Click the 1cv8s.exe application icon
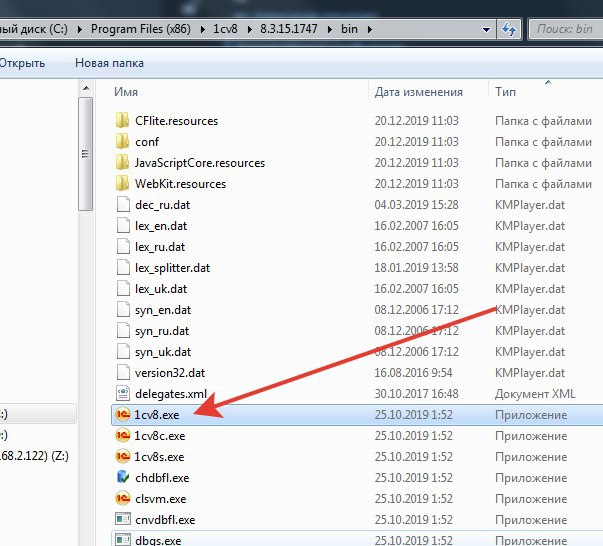This screenshot has width=603, height=546. 123,456
